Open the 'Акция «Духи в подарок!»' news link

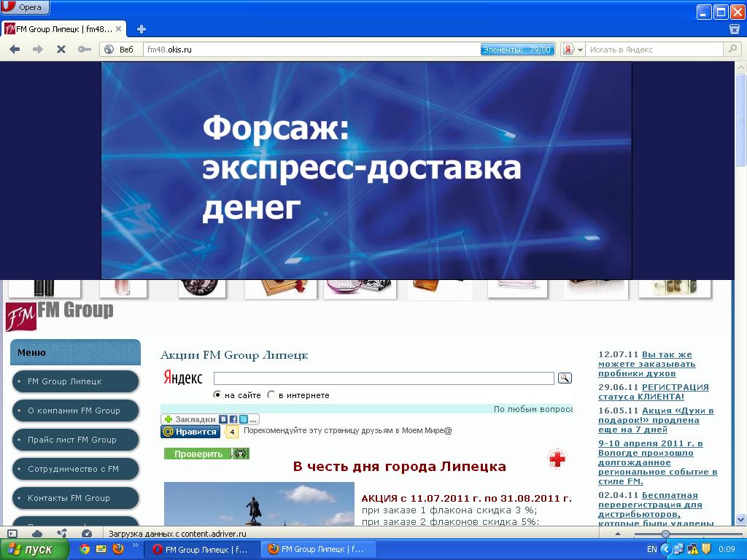point(656,420)
